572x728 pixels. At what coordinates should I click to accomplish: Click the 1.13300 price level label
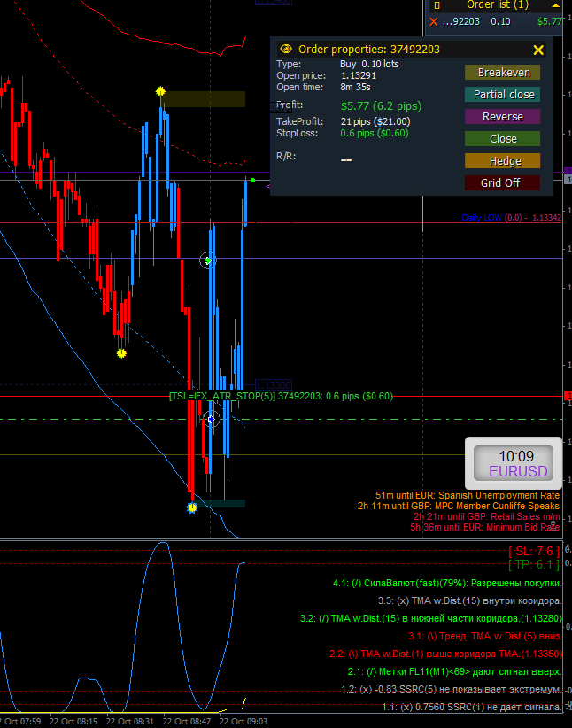pos(274,385)
